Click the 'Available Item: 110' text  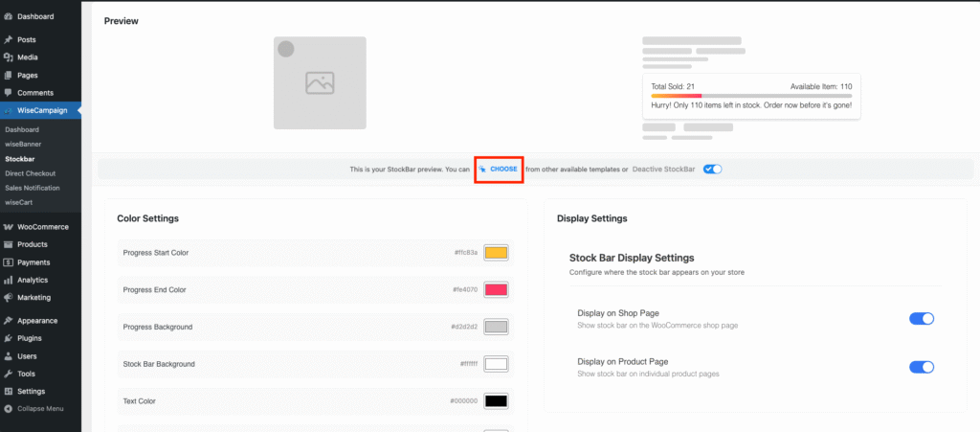(821, 86)
